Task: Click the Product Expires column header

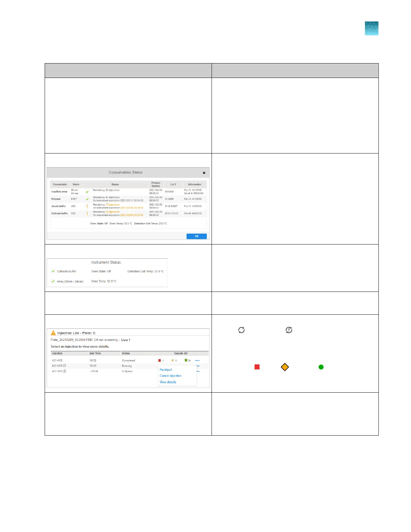Action: click(156, 184)
